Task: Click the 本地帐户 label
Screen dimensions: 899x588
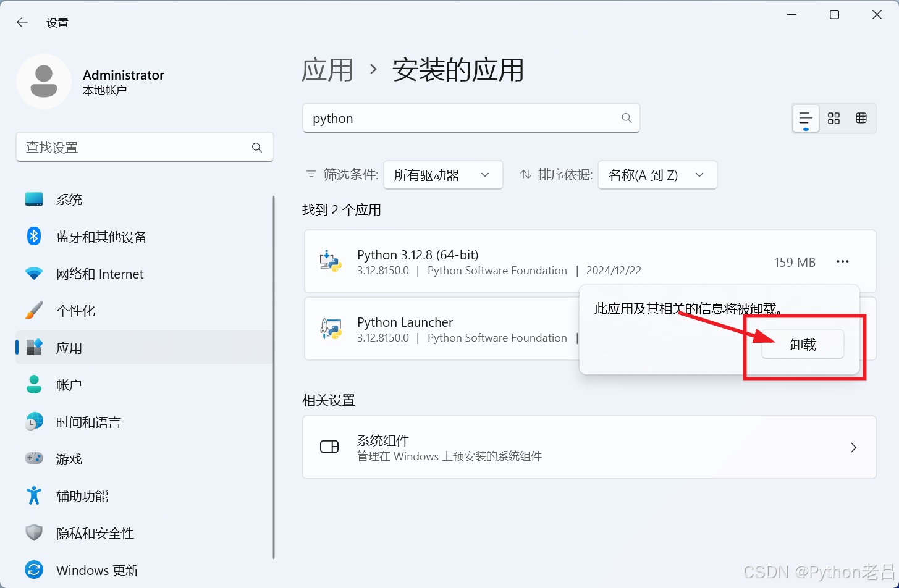Action: [x=105, y=91]
